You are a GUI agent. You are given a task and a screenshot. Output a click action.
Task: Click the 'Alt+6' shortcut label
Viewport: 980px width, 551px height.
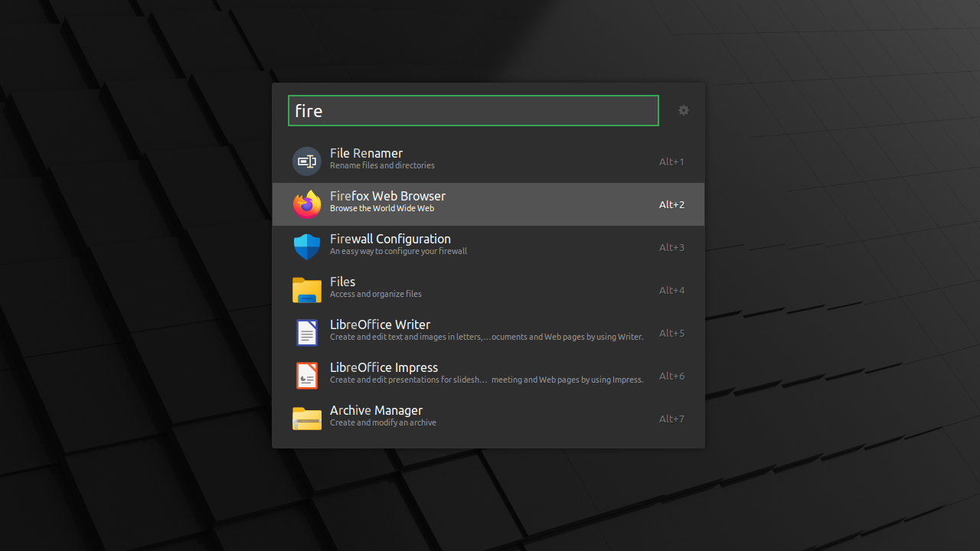coord(671,376)
